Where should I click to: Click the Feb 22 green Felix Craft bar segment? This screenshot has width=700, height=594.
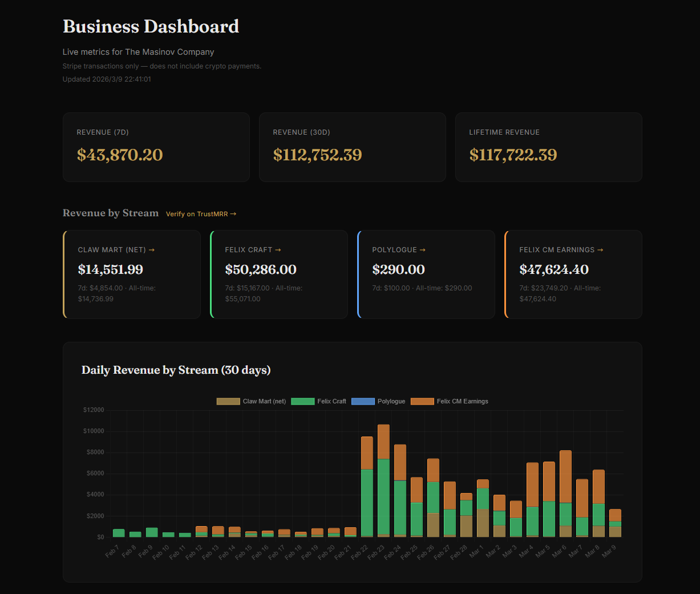pyautogui.click(x=367, y=502)
